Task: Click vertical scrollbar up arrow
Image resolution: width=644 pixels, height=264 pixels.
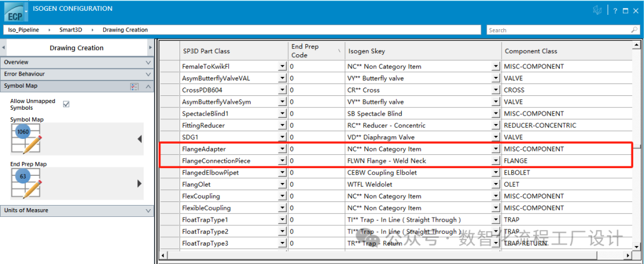Action: click(x=636, y=45)
